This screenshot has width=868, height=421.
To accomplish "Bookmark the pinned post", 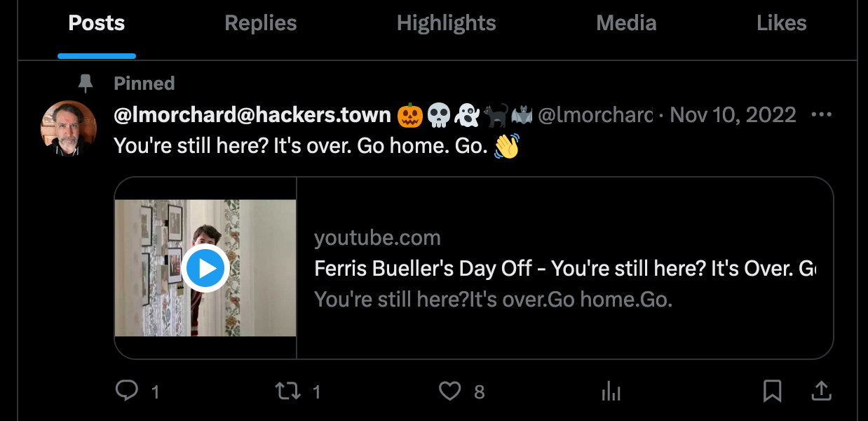I will pyautogui.click(x=772, y=391).
